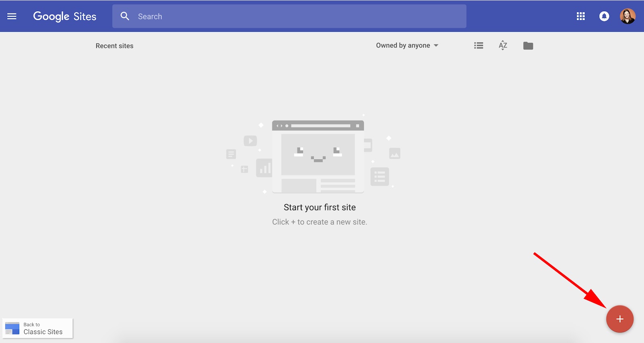Create a new site with the plus button
This screenshot has height=343, width=644.
pyautogui.click(x=620, y=319)
